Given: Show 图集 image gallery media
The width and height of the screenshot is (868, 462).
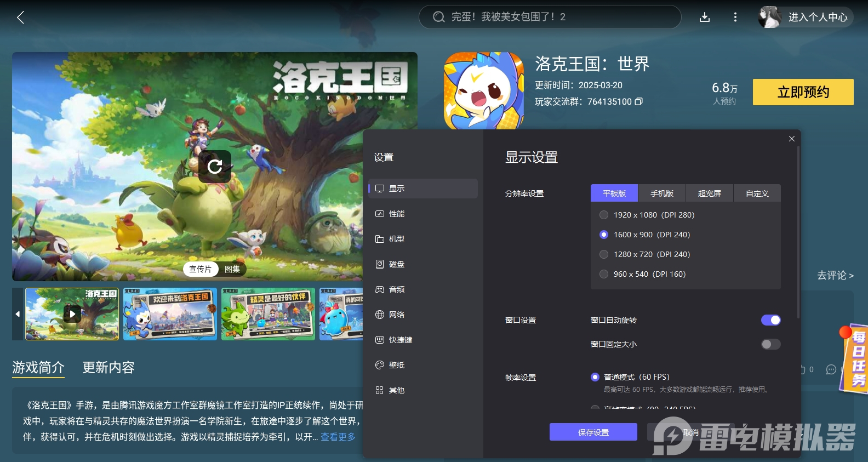Looking at the screenshot, I should tap(232, 269).
